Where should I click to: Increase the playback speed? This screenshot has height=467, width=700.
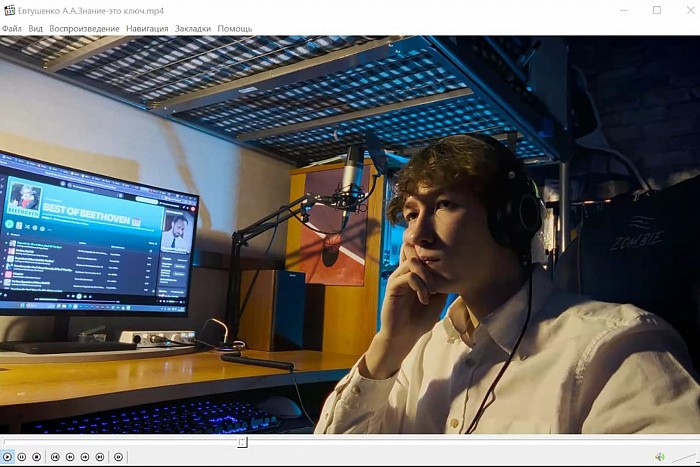tap(85, 457)
